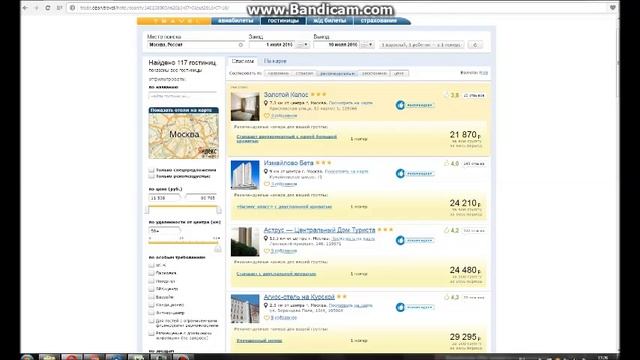
Task: Switch to На карте map view tab
Action: (x=275, y=61)
